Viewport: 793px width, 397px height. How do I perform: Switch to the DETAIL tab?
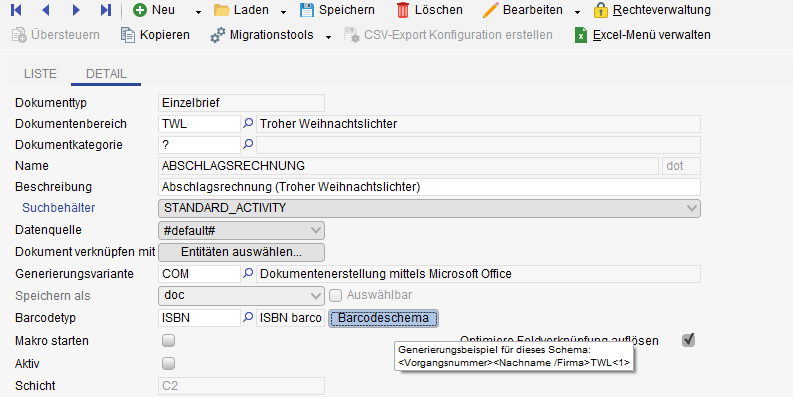click(106, 74)
